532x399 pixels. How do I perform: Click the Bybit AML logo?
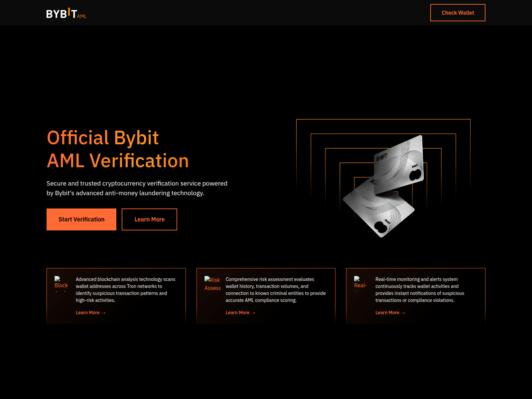[66, 13]
